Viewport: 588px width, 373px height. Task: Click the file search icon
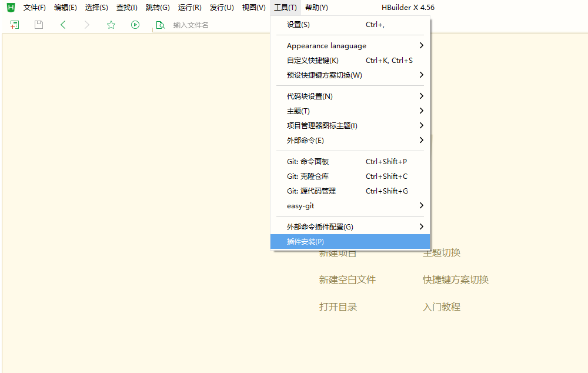tap(161, 25)
